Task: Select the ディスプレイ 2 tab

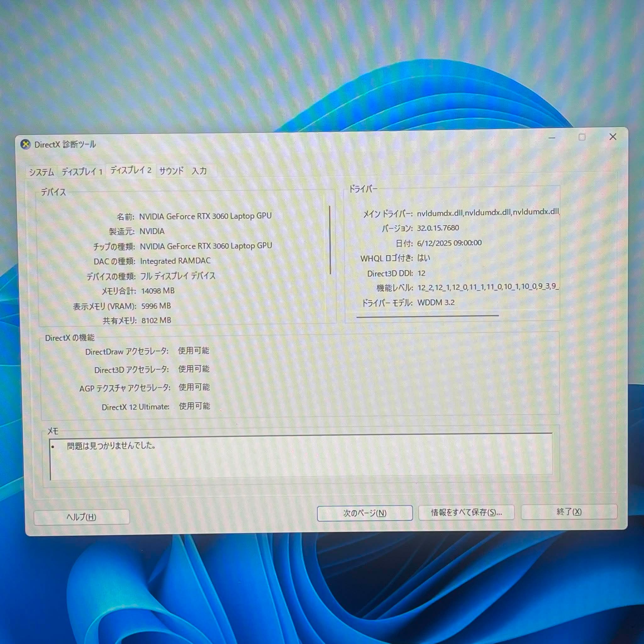Action: (131, 170)
